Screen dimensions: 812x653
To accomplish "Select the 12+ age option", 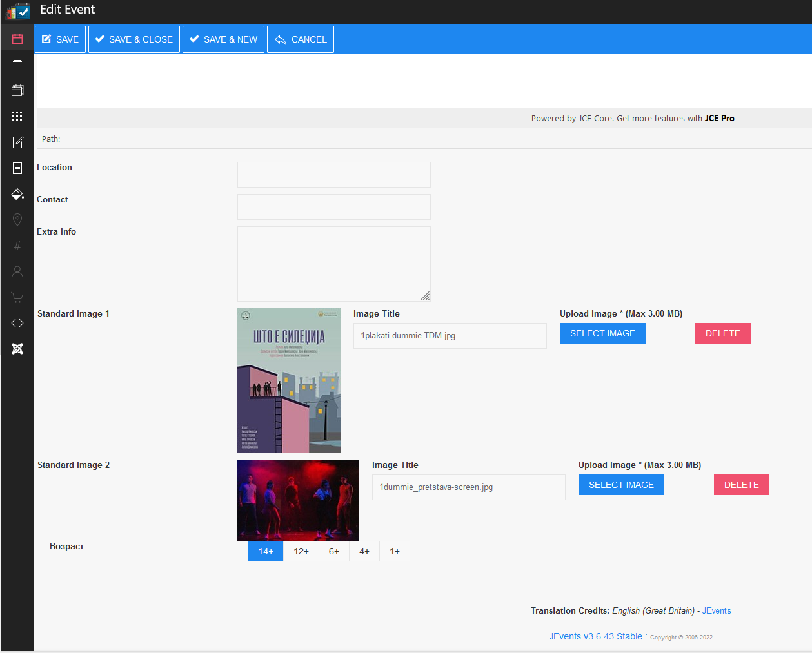I will tap(301, 551).
